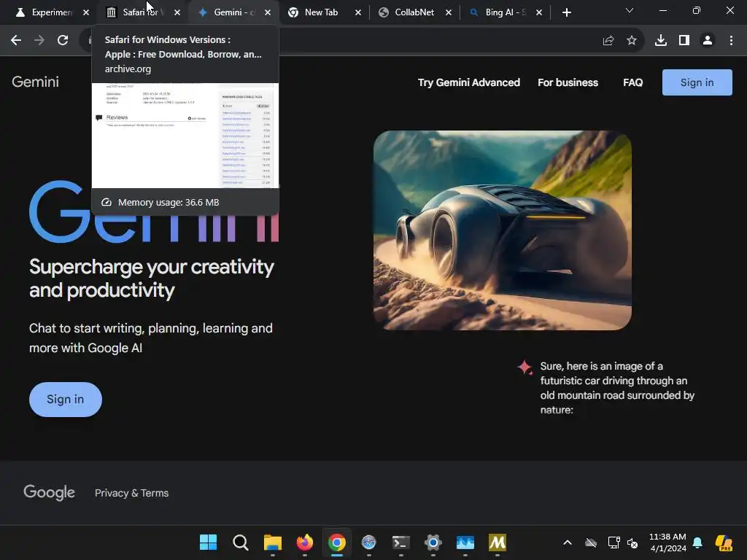Click the Gemini logo in the header
Screen dimensions: 747x560
(35, 82)
